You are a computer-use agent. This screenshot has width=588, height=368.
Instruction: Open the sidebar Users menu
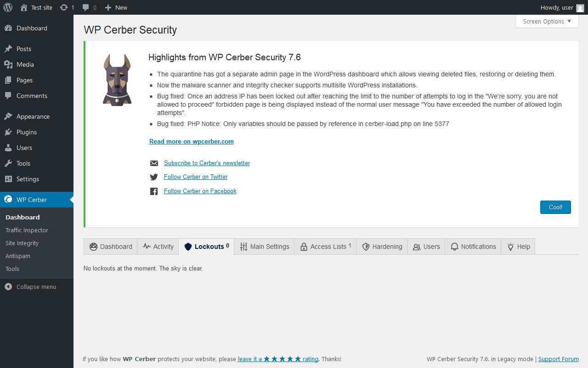[x=37, y=148]
